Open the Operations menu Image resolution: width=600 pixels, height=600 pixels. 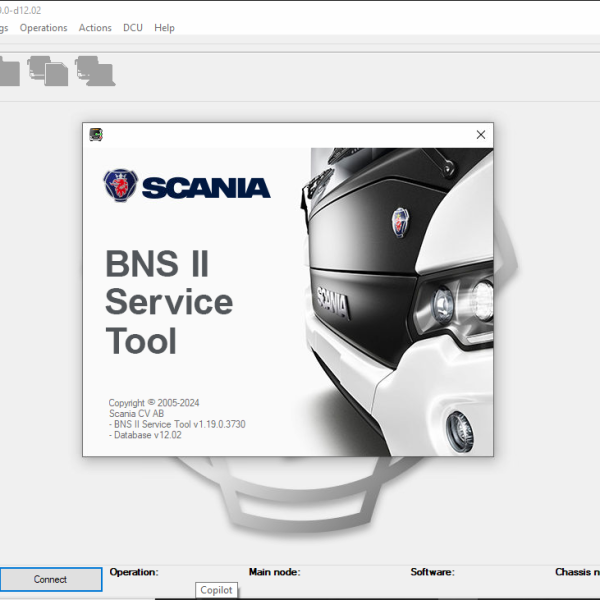coord(43,28)
